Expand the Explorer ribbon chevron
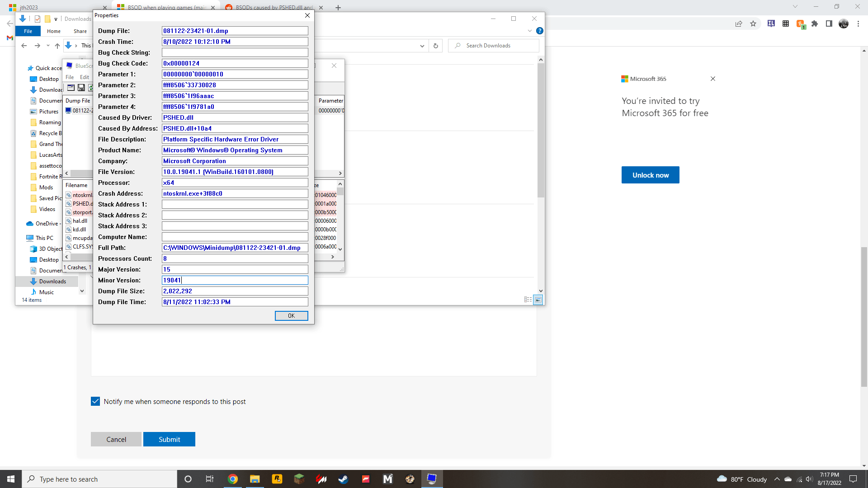The image size is (868, 488). tap(530, 31)
